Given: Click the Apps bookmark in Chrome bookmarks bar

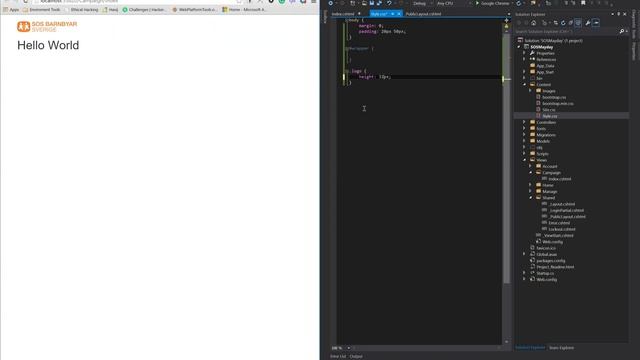Looking at the screenshot, I should 11,9.
